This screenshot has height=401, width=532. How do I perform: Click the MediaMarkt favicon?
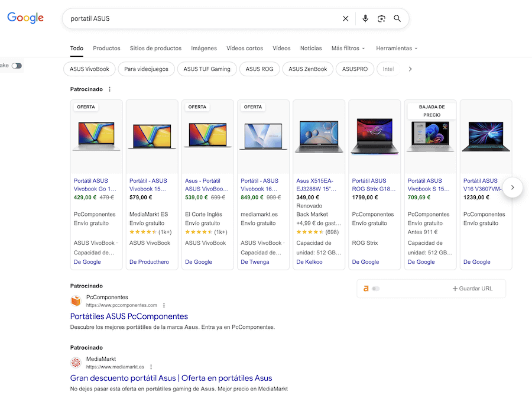(76, 363)
